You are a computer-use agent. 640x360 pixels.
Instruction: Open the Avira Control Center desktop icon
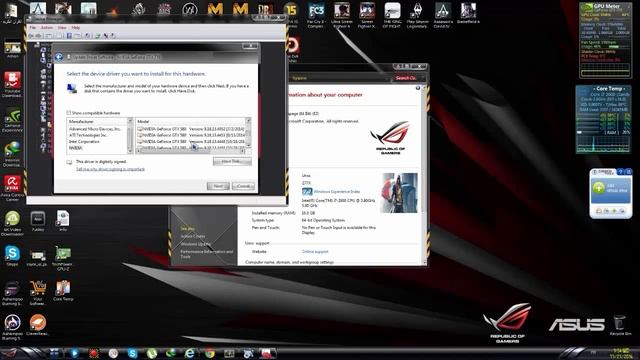pyautogui.click(x=12, y=188)
